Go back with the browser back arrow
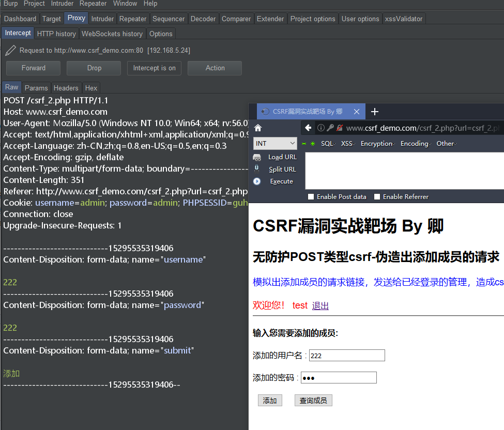 (x=308, y=128)
